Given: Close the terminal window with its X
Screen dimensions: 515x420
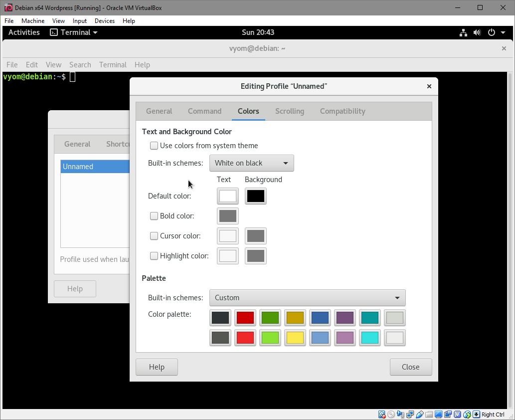Looking at the screenshot, I should 504,48.
